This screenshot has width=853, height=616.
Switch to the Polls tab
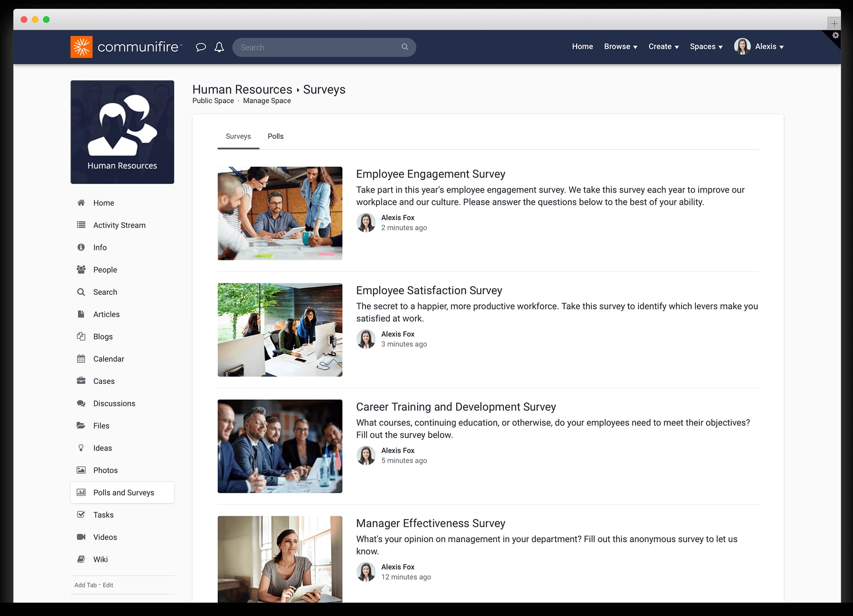point(275,137)
